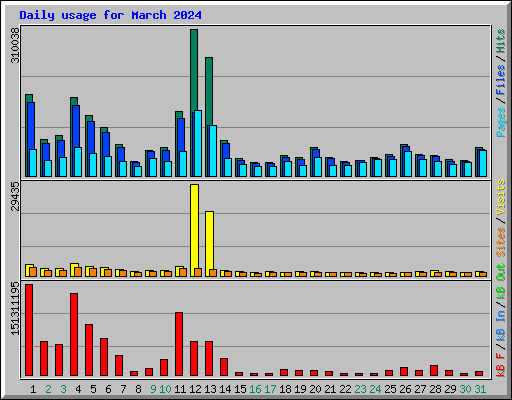Click day 5 on the x-axis
This screenshot has height=400, width=512.
tap(93, 389)
